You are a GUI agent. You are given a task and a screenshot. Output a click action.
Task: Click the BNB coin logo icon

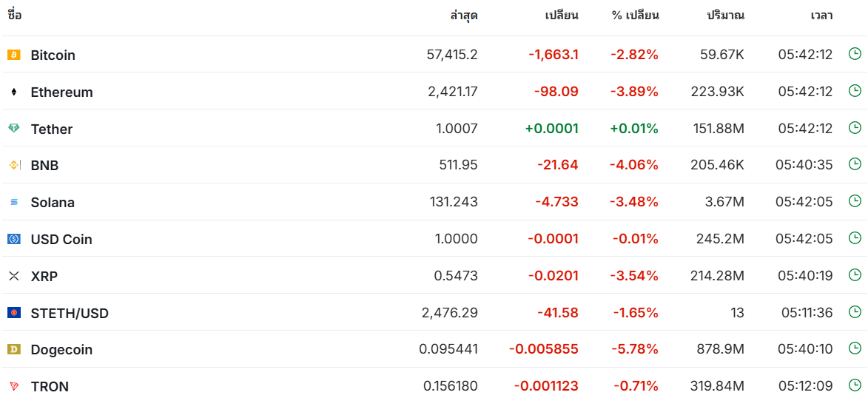pyautogui.click(x=14, y=165)
